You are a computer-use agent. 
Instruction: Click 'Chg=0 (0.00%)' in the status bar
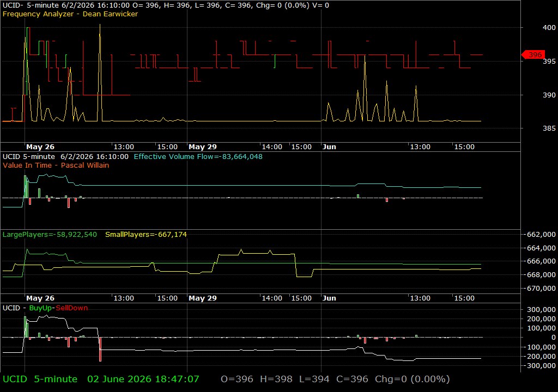point(412,379)
